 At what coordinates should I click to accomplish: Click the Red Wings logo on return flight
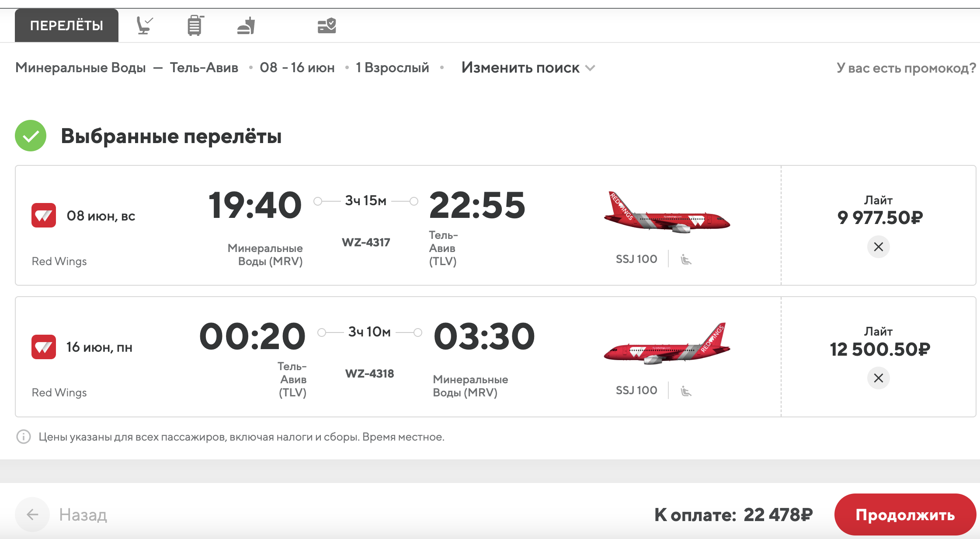click(x=44, y=347)
